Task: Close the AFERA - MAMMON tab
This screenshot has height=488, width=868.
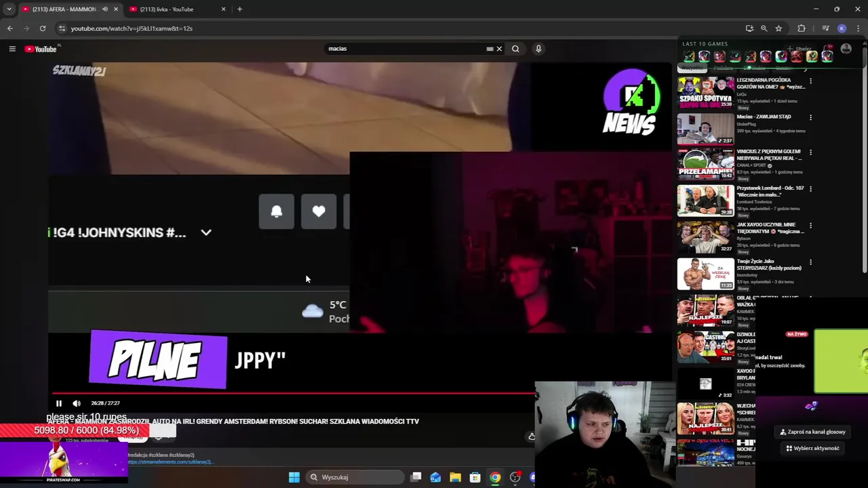Action: click(115, 9)
